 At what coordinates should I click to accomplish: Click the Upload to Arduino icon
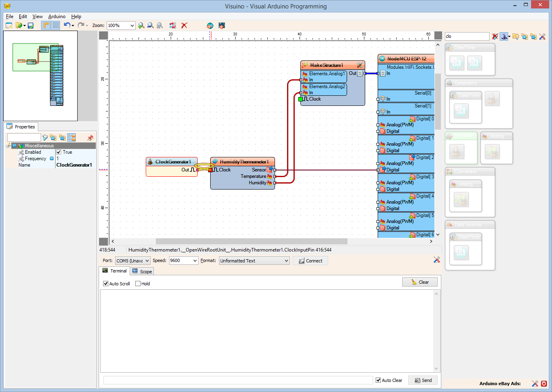coord(221,25)
